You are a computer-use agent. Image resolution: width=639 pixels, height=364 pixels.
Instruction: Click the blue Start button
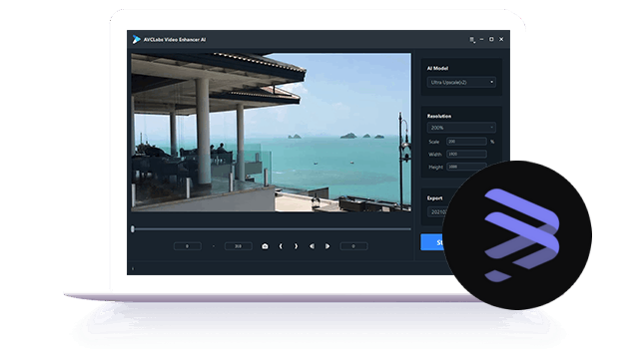click(432, 242)
